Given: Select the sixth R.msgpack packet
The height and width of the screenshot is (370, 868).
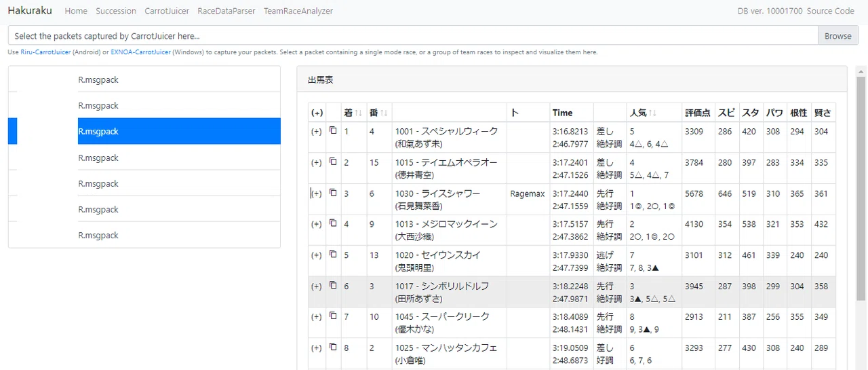Looking at the screenshot, I should pos(144,209).
